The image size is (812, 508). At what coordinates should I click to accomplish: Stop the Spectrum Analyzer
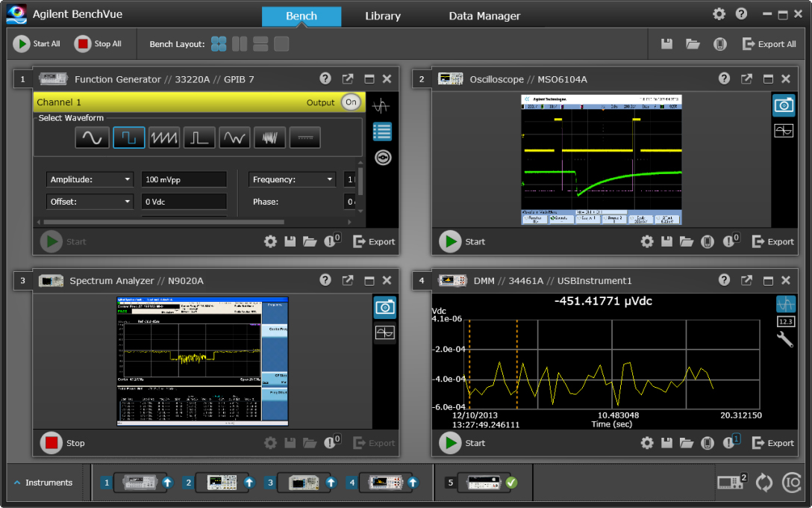(x=63, y=443)
